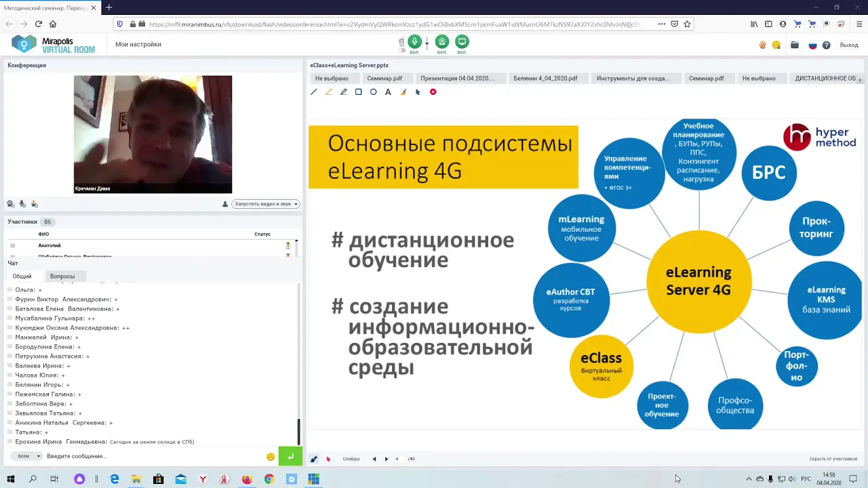The width and height of the screenshot is (868, 488).
Task: Select pencil mode icon below slide
Action: tap(313, 459)
